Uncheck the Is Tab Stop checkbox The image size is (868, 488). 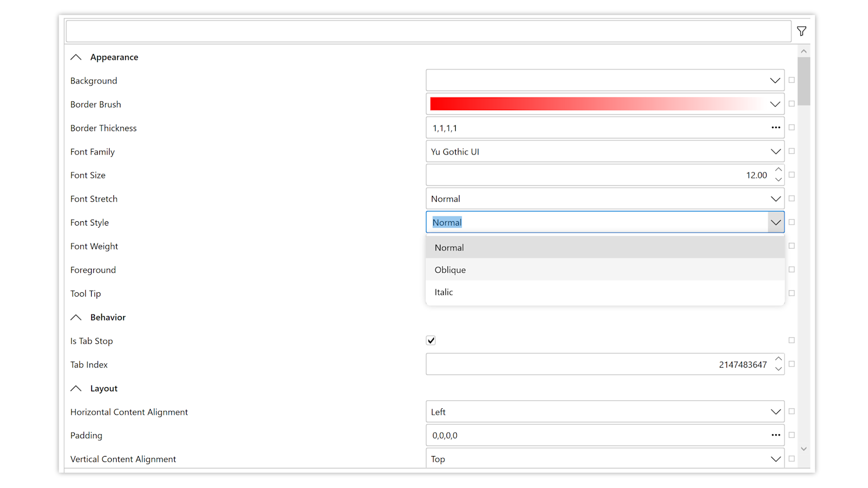coord(431,341)
